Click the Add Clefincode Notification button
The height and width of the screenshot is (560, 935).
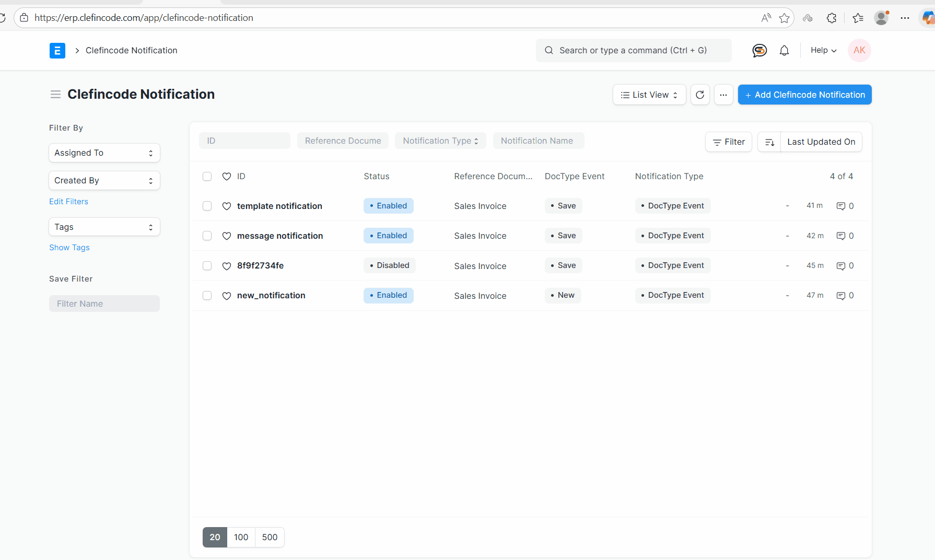[x=804, y=95]
